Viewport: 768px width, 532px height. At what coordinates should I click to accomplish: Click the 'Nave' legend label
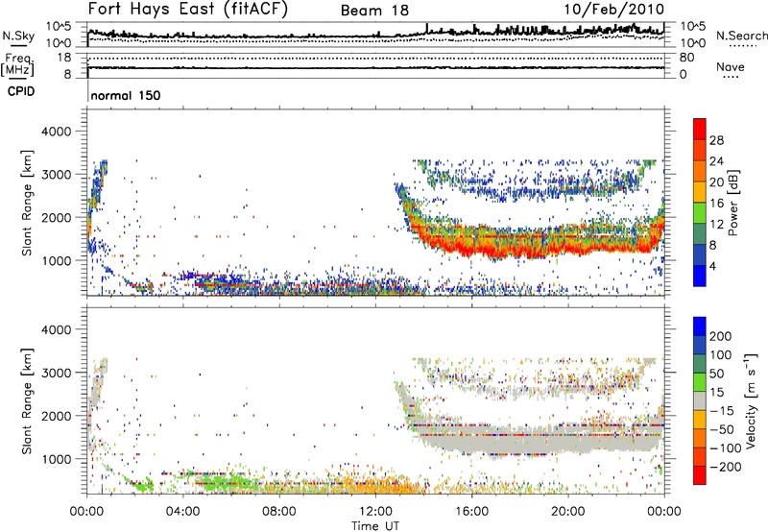click(731, 66)
